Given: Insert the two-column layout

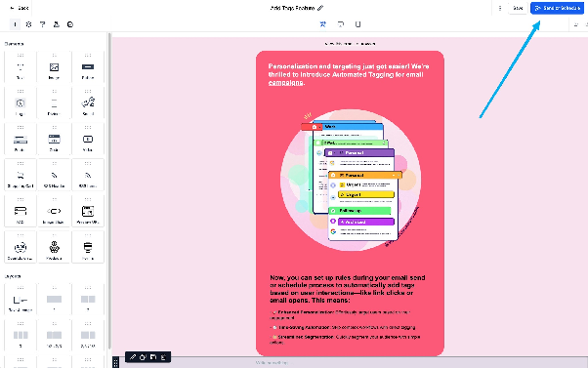Looking at the screenshot, I should click(x=88, y=299).
